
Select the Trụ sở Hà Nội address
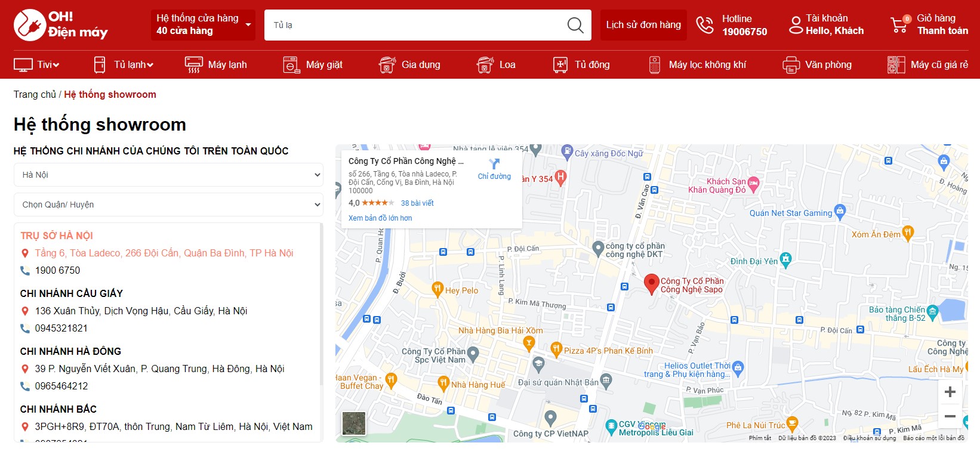point(164,253)
